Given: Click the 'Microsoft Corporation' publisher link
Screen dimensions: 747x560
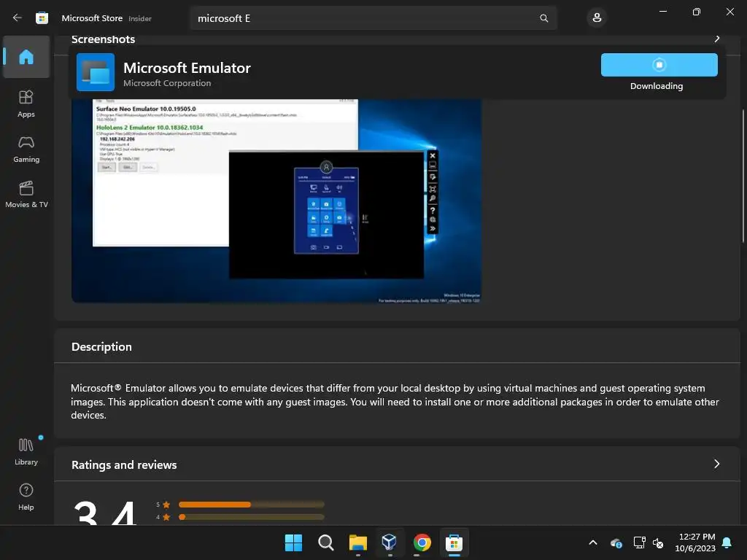Looking at the screenshot, I should pyautogui.click(x=167, y=83).
